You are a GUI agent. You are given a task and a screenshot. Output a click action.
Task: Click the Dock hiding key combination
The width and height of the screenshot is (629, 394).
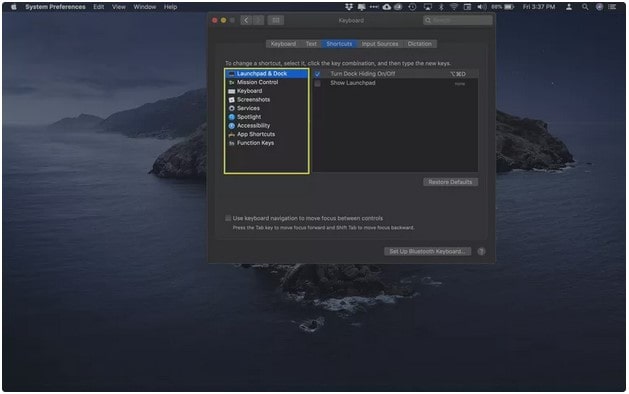(458, 74)
